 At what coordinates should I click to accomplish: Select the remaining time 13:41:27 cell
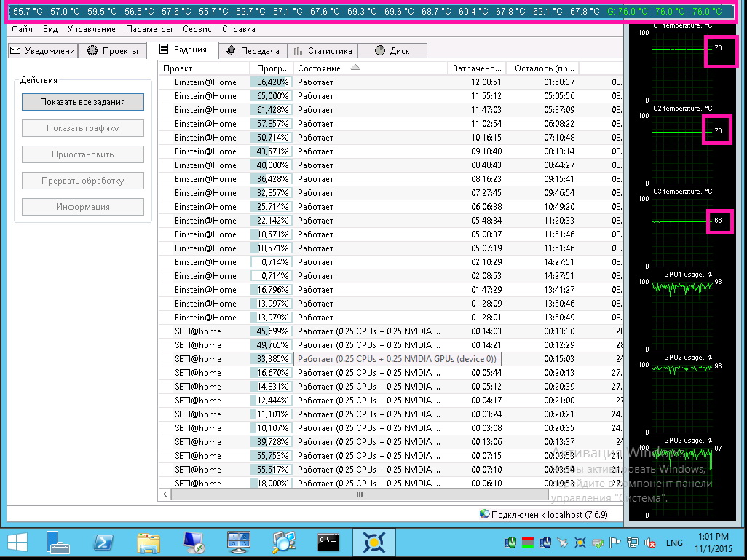(559, 289)
